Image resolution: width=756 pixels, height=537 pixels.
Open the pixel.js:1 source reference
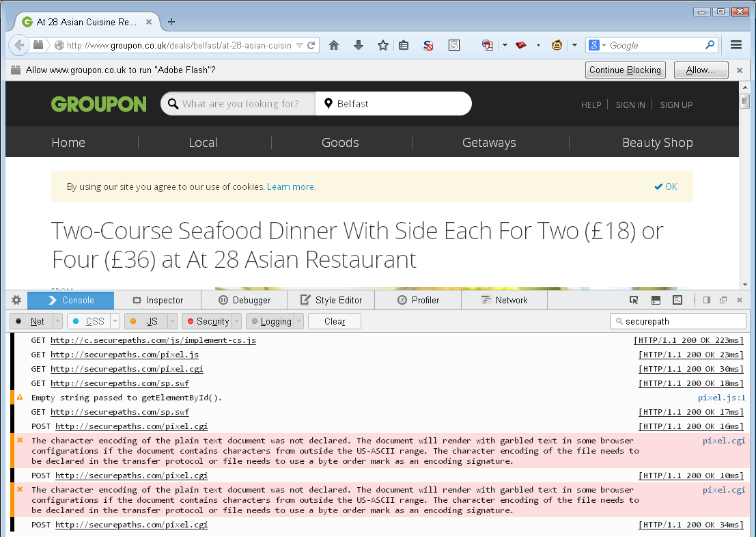tap(721, 398)
